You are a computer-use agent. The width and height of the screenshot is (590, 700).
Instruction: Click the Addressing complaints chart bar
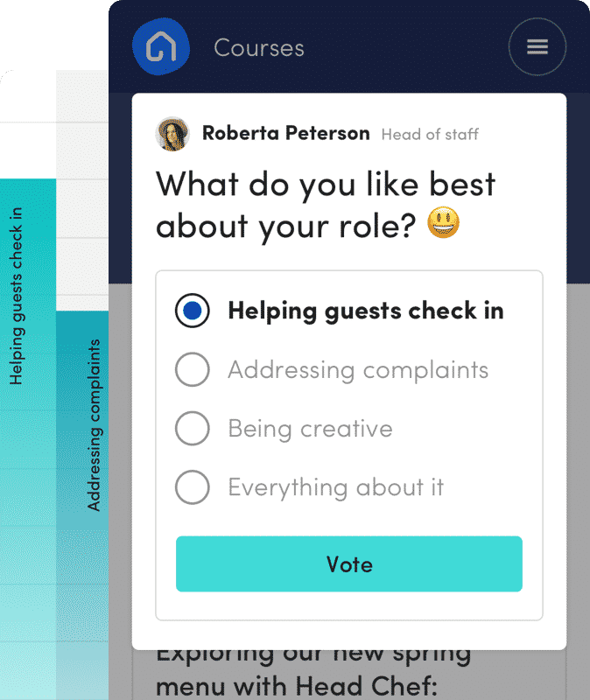(82, 506)
